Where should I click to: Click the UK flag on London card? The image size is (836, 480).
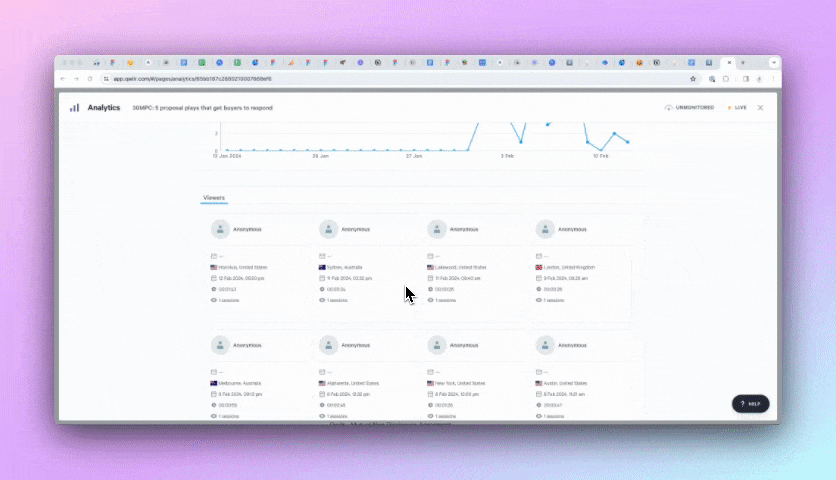(x=538, y=267)
